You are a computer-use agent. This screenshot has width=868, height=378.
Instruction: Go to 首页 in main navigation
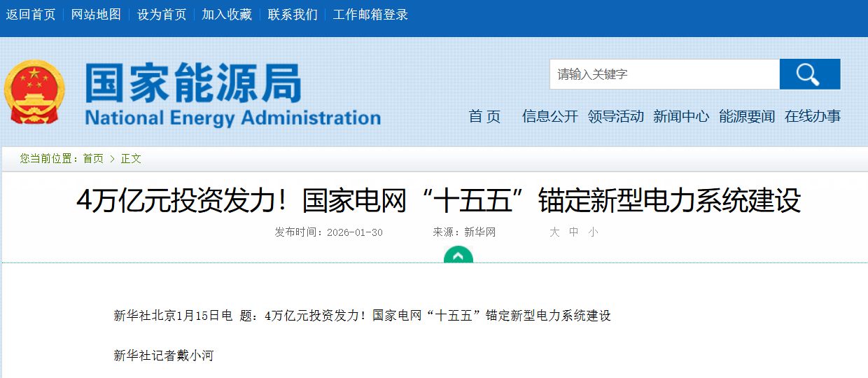click(x=484, y=117)
